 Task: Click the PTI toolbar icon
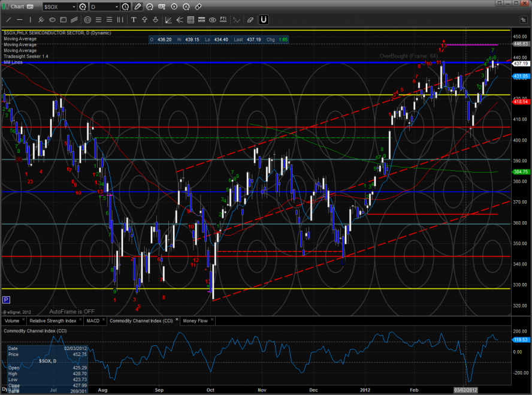point(223,19)
